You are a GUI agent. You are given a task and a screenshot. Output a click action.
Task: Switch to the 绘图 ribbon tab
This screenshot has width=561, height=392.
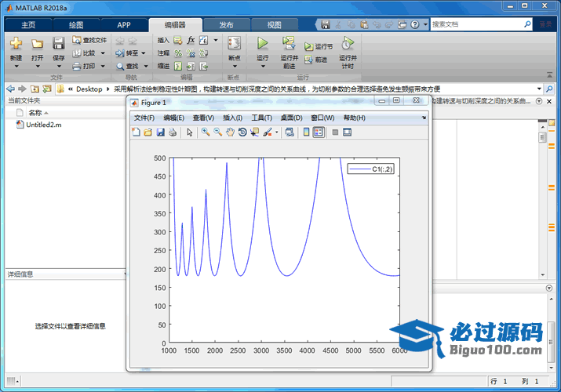[74, 24]
